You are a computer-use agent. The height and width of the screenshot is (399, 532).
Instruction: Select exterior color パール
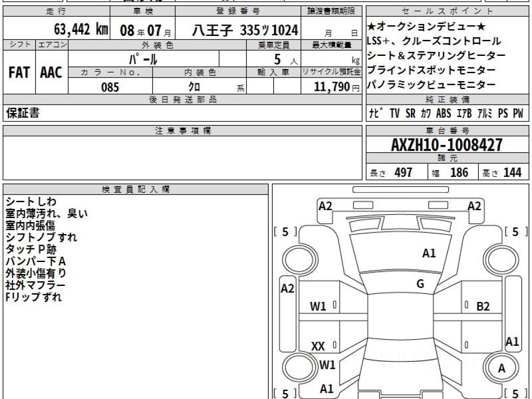[x=143, y=58]
